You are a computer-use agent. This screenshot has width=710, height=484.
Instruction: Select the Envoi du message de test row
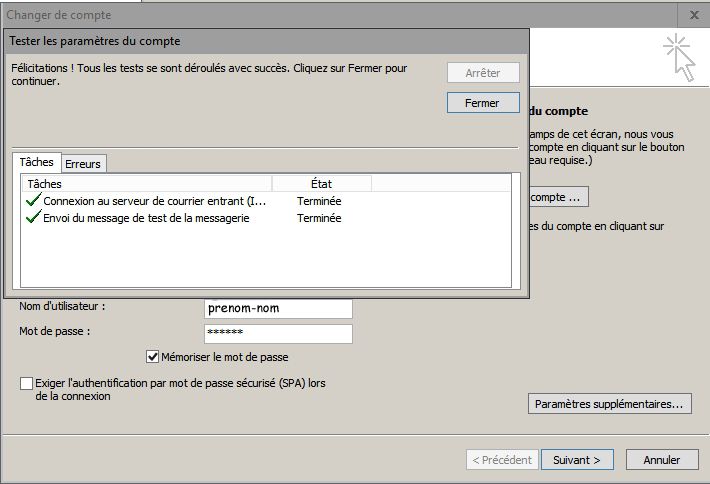pyautogui.click(x=146, y=218)
